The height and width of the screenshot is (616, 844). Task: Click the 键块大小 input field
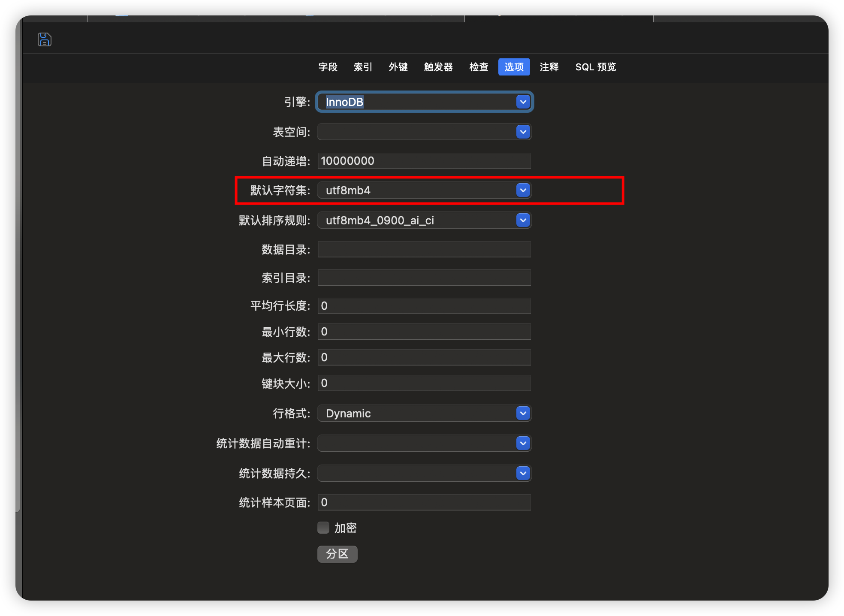[424, 383]
